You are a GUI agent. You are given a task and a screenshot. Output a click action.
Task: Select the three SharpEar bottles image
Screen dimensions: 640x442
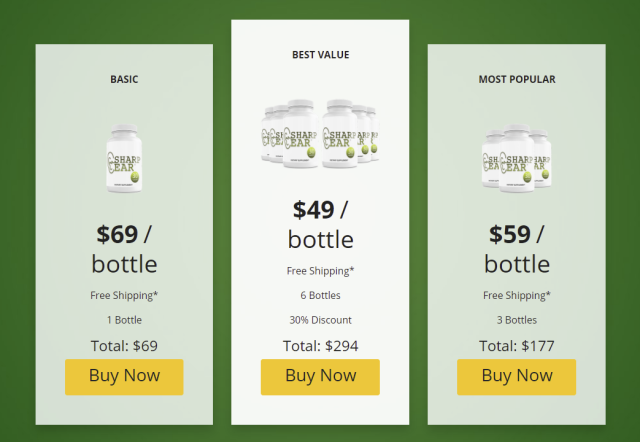(516, 158)
